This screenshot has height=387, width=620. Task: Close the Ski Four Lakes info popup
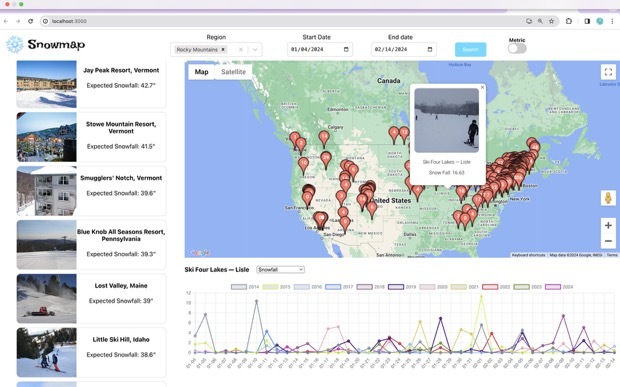[x=482, y=87]
